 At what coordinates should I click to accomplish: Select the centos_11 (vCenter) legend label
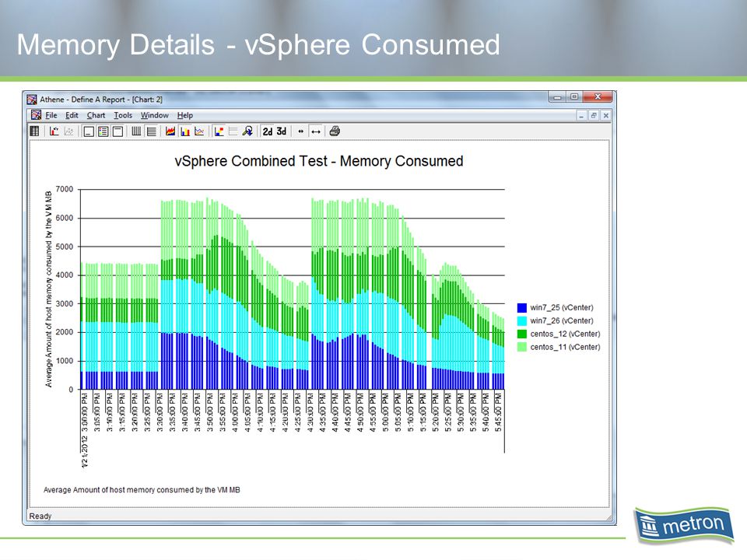coord(565,347)
